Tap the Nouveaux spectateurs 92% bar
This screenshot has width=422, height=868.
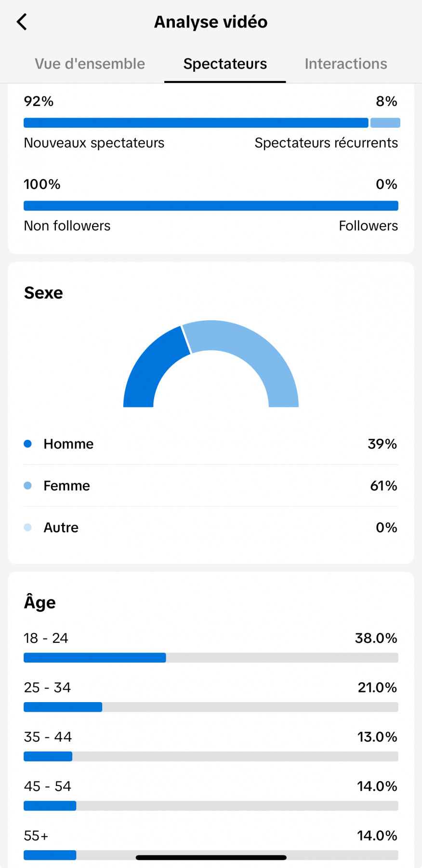(196, 123)
